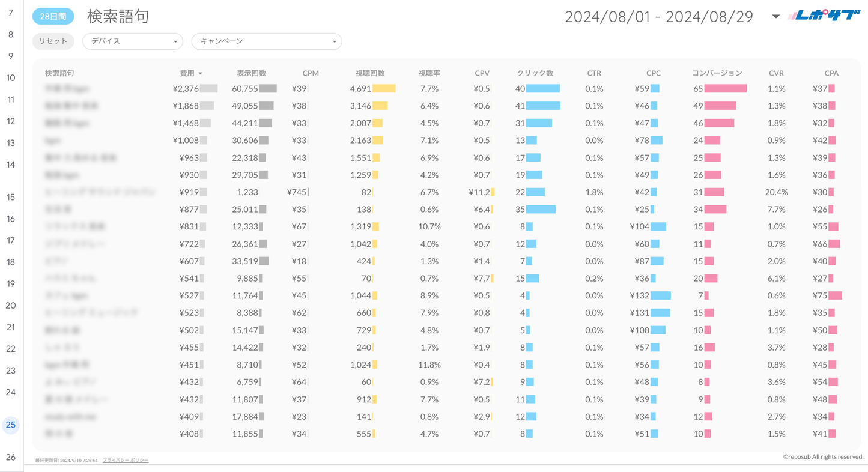Sort by the CPV column header
868x472 pixels.
482,73
